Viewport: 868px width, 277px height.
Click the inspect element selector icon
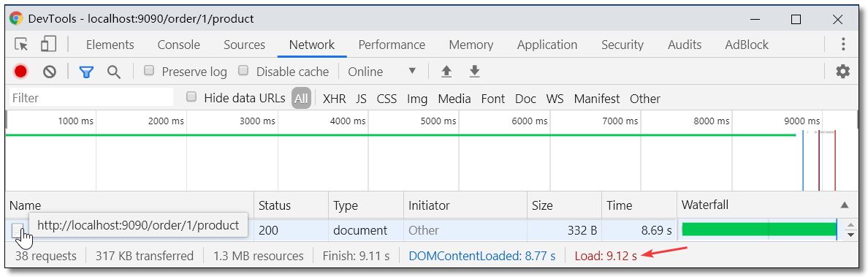(x=22, y=45)
